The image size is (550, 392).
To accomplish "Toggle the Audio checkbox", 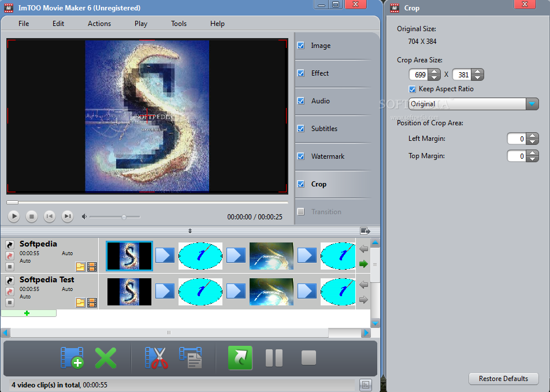I will 300,100.
